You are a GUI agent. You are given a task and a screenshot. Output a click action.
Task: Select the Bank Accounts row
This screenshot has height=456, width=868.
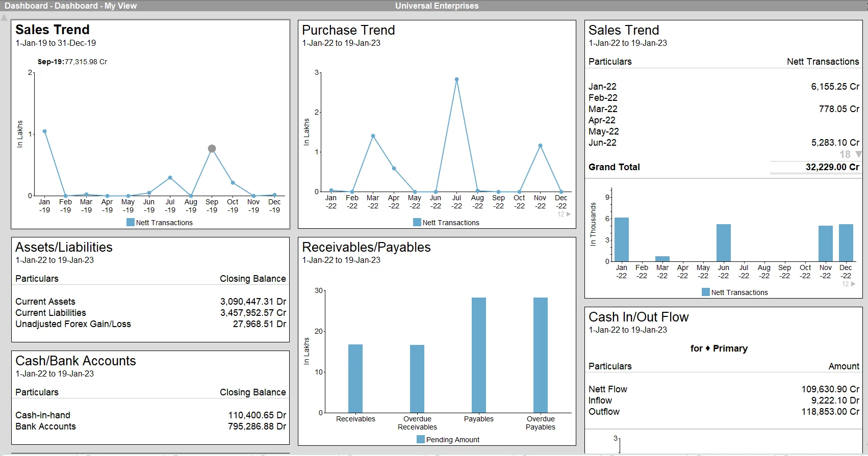[x=150, y=426]
